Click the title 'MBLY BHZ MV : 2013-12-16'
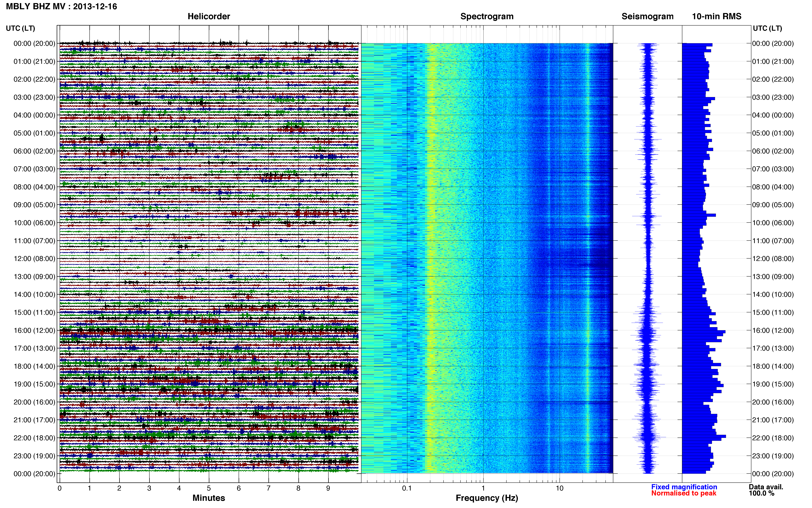This screenshot has height=508, width=812. pos(61,6)
